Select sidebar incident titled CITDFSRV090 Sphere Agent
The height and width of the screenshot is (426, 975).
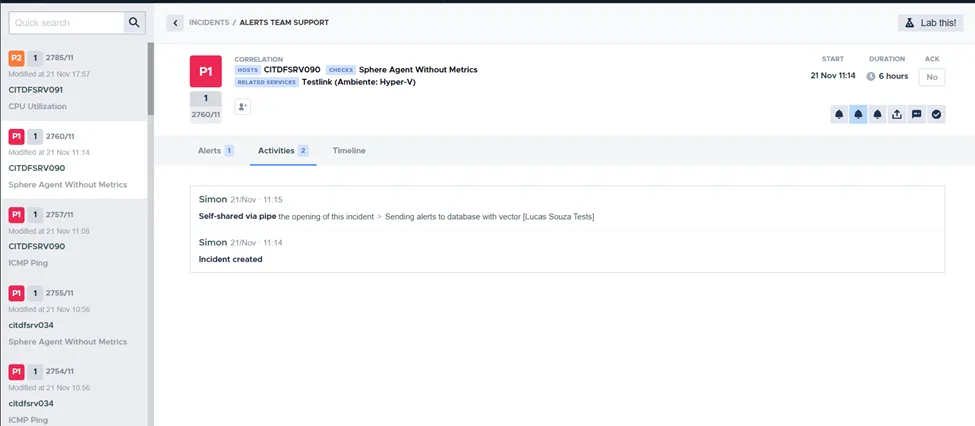73,160
